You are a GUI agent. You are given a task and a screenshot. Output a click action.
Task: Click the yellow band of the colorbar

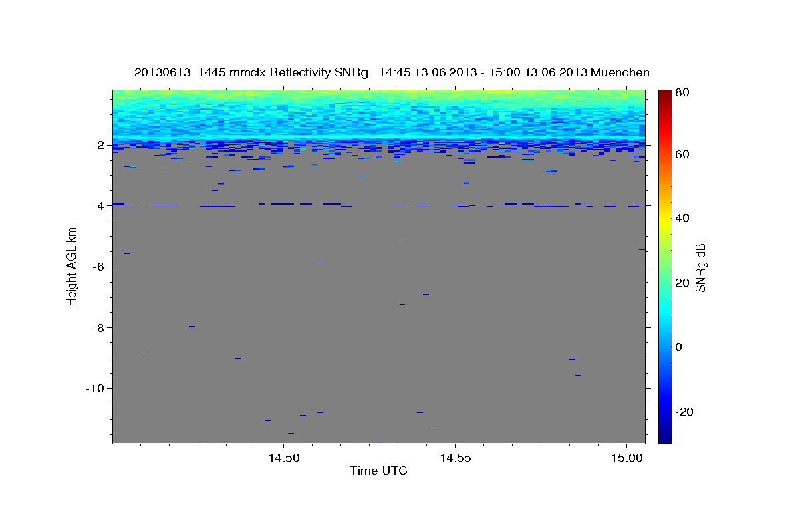pyautogui.click(x=665, y=219)
